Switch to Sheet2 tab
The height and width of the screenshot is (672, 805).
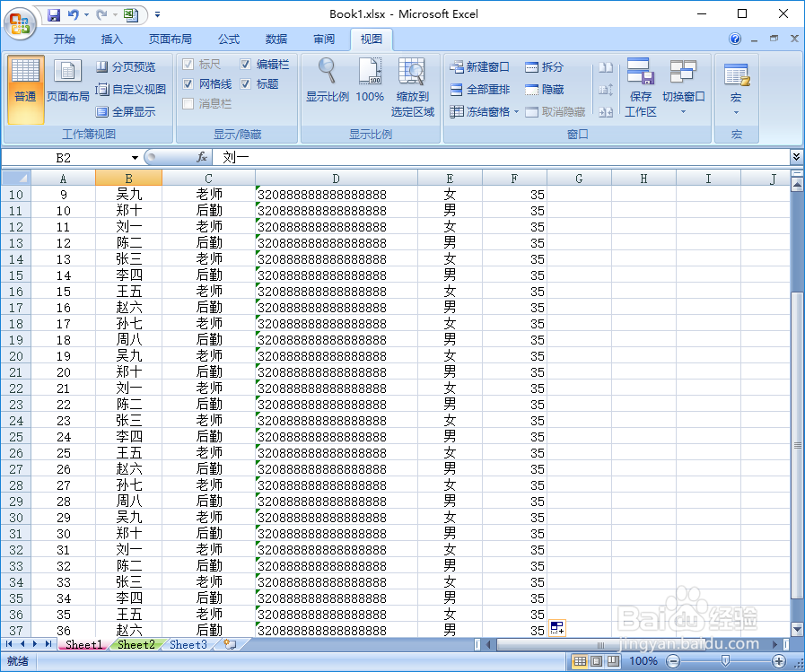tap(136, 644)
